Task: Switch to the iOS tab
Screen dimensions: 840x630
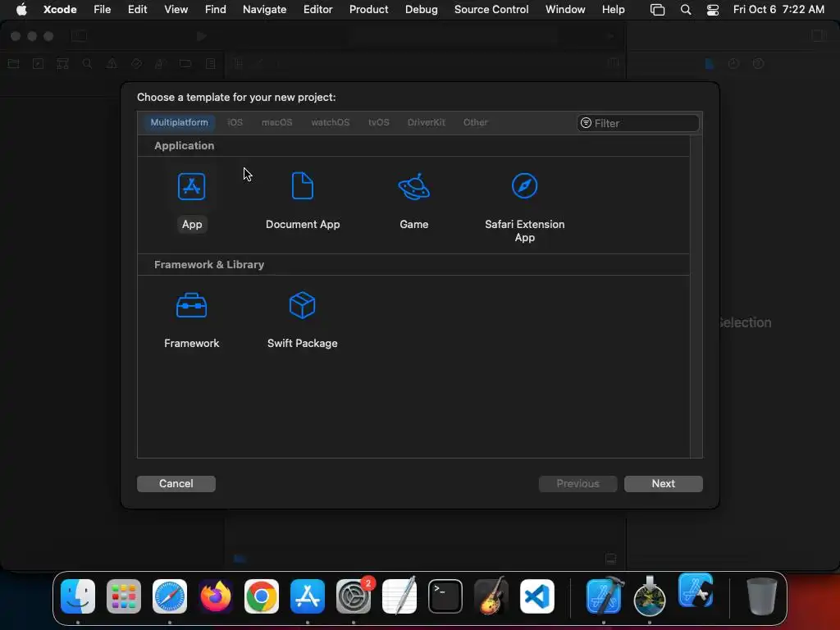Action: click(235, 122)
